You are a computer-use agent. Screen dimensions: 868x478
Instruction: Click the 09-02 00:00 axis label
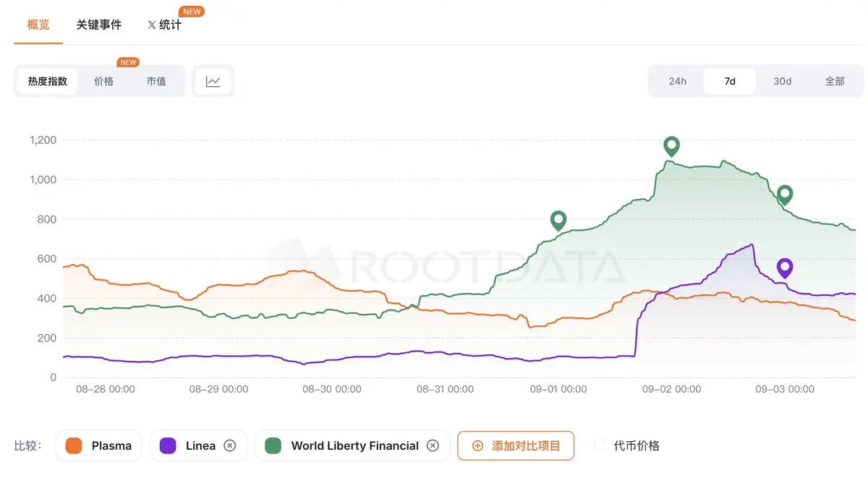[x=672, y=389]
